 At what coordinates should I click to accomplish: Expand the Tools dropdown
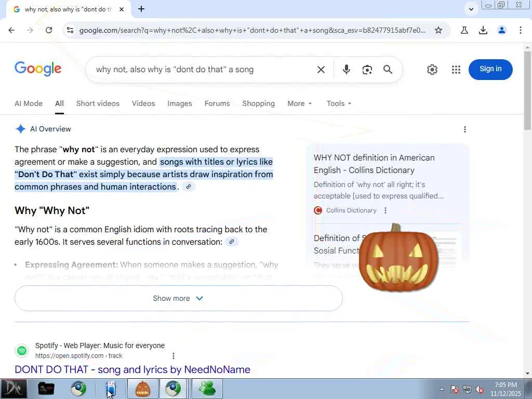[x=339, y=103]
